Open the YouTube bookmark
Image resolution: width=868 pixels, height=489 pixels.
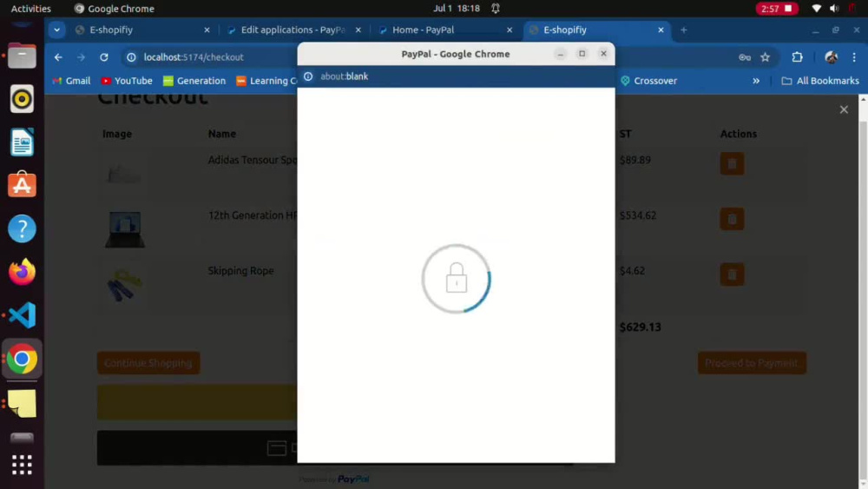coord(127,81)
